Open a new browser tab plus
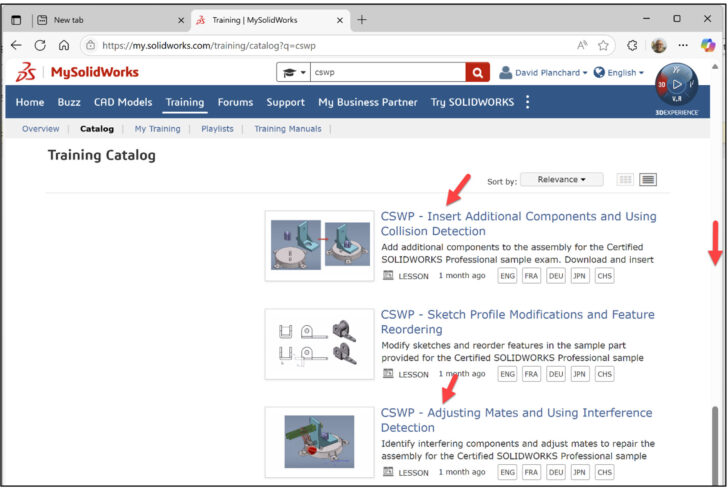 pos(362,20)
